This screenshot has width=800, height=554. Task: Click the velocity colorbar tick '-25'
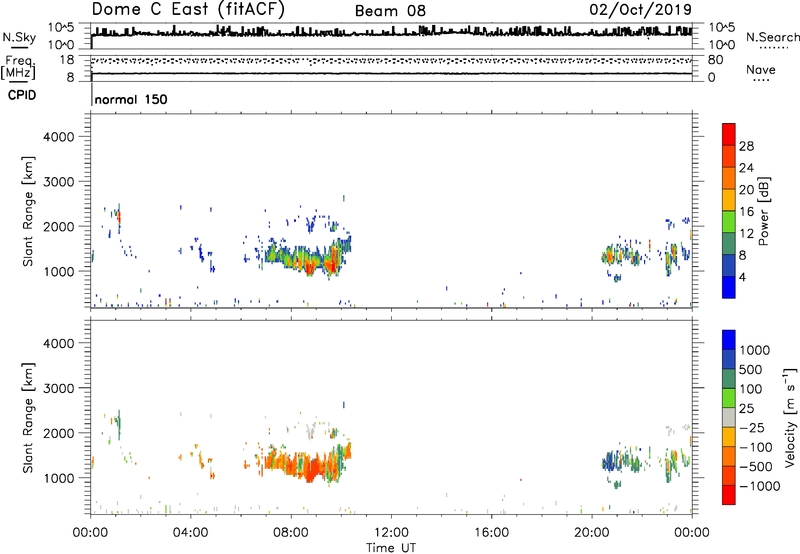(752, 427)
